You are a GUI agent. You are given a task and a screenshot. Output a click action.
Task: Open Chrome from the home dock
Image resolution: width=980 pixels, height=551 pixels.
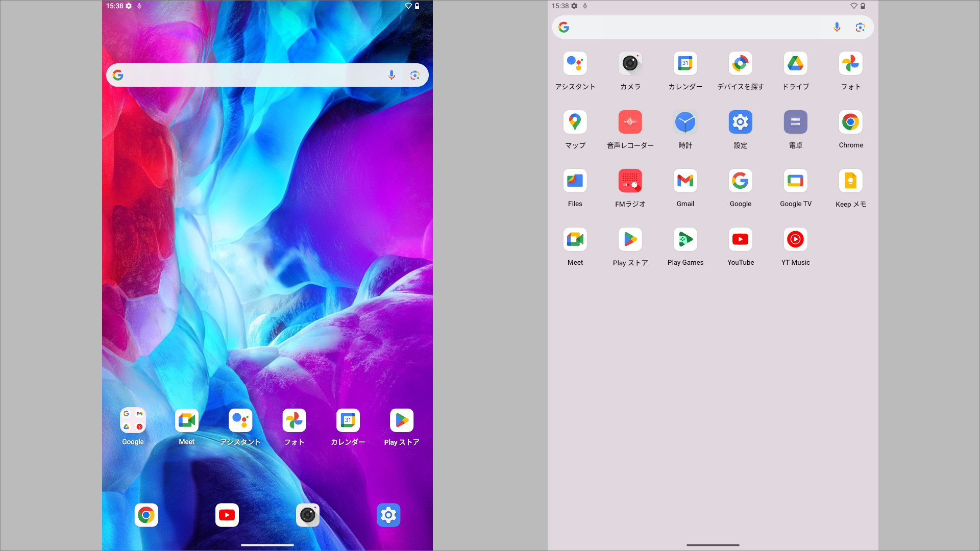click(146, 515)
